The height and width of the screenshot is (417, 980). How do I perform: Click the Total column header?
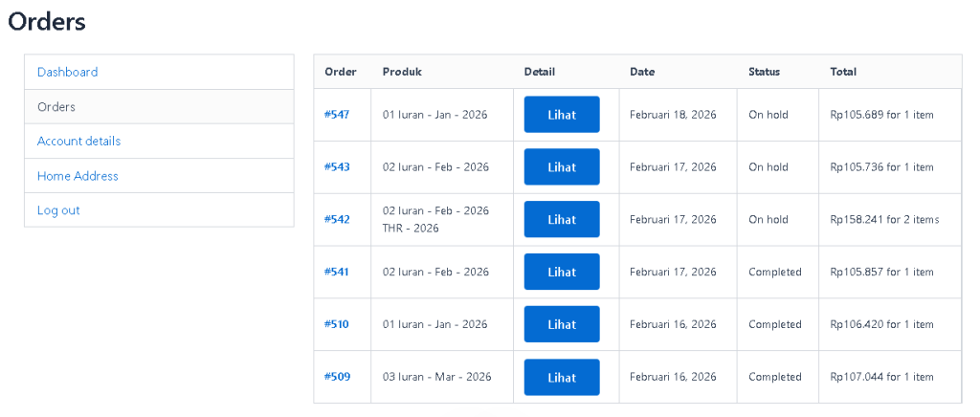[x=844, y=72]
